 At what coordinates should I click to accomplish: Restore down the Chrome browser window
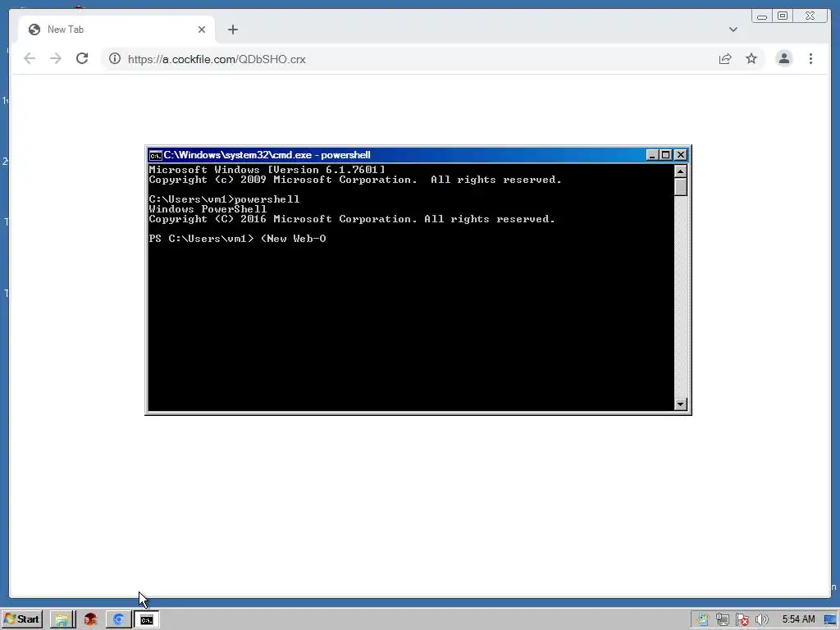click(x=782, y=16)
